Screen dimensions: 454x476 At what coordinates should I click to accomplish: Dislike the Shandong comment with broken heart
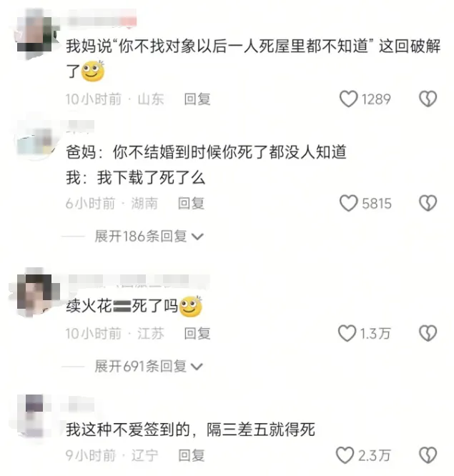(x=428, y=99)
